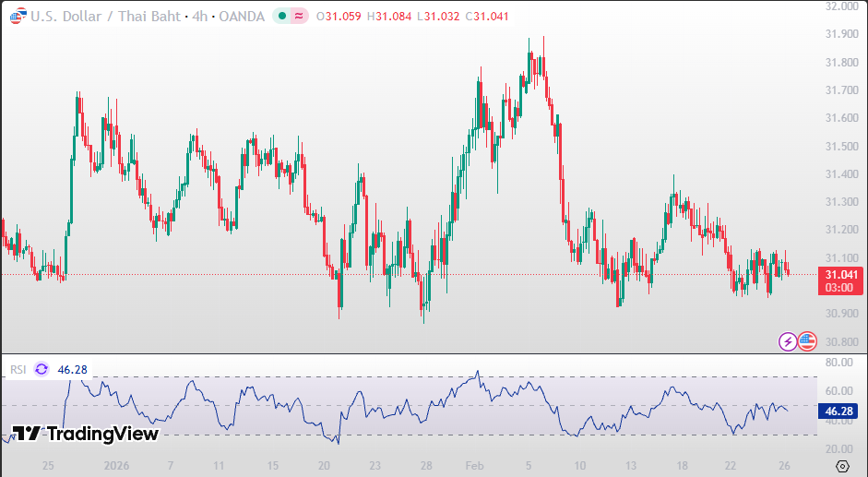
Task: Click the purple lightning bolt event icon
Action: (788, 341)
